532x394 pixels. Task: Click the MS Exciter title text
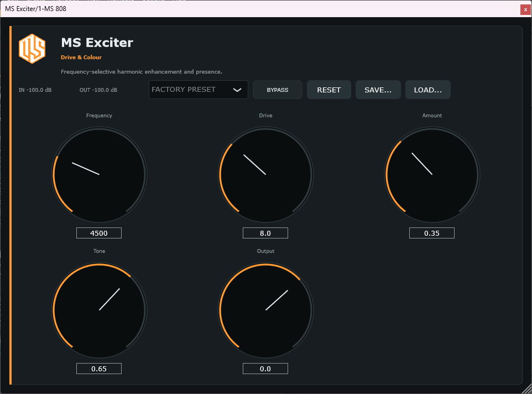97,43
